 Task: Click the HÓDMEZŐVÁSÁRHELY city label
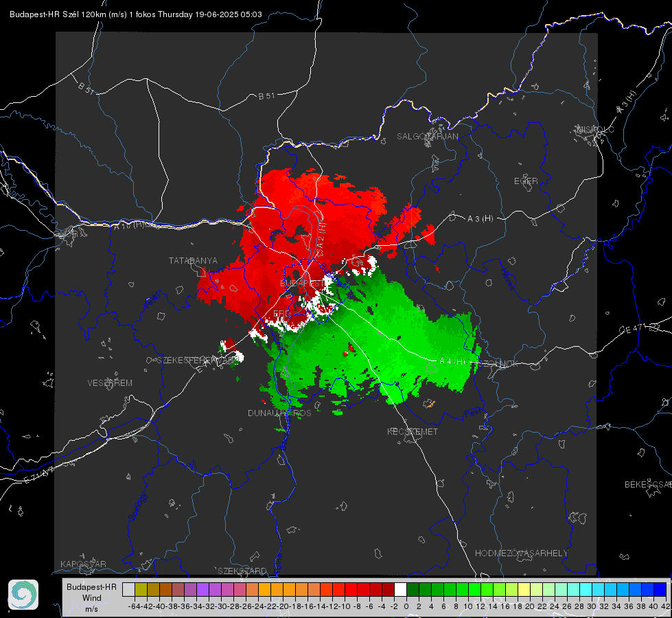coord(521,553)
